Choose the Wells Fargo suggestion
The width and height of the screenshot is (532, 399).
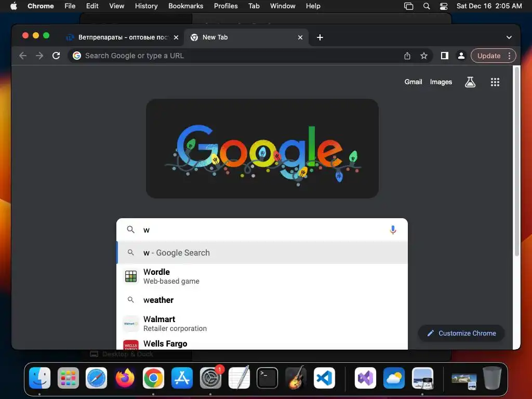pos(262,343)
